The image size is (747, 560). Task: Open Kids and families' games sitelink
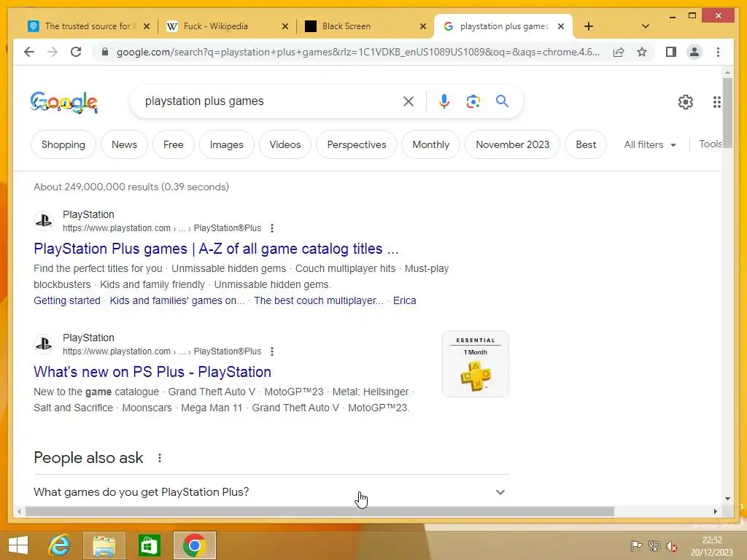click(x=177, y=300)
